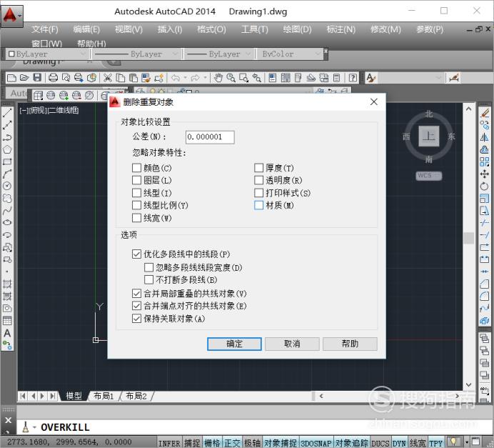This screenshot has width=494, height=448.
Task: Select the Mirror modify tool
Action: coord(485,137)
